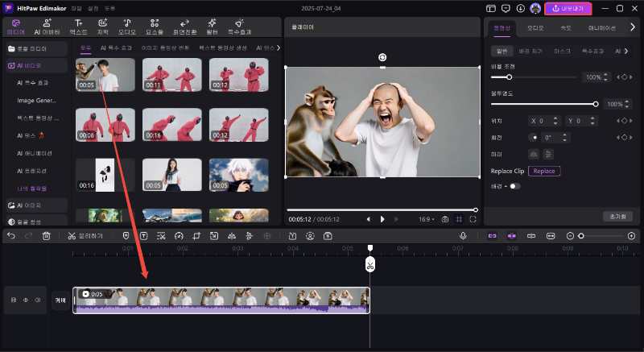Click the cover button on the track

click(x=60, y=300)
